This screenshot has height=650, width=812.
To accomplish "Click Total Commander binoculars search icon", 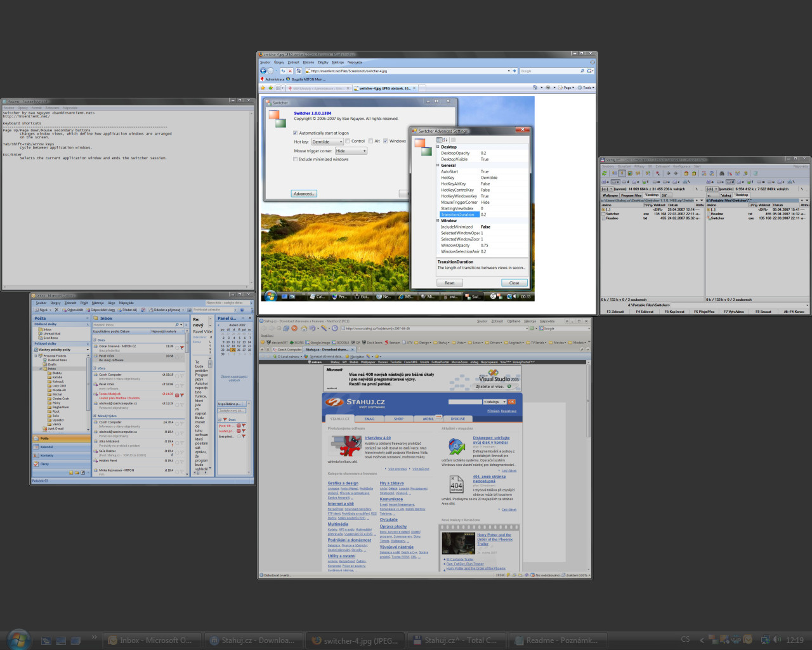I will point(721,173).
